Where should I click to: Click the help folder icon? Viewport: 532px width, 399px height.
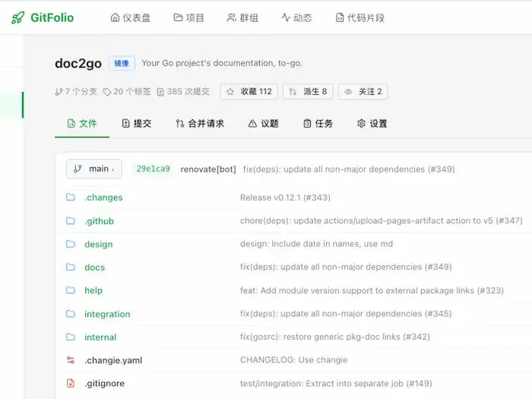pos(71,290)
